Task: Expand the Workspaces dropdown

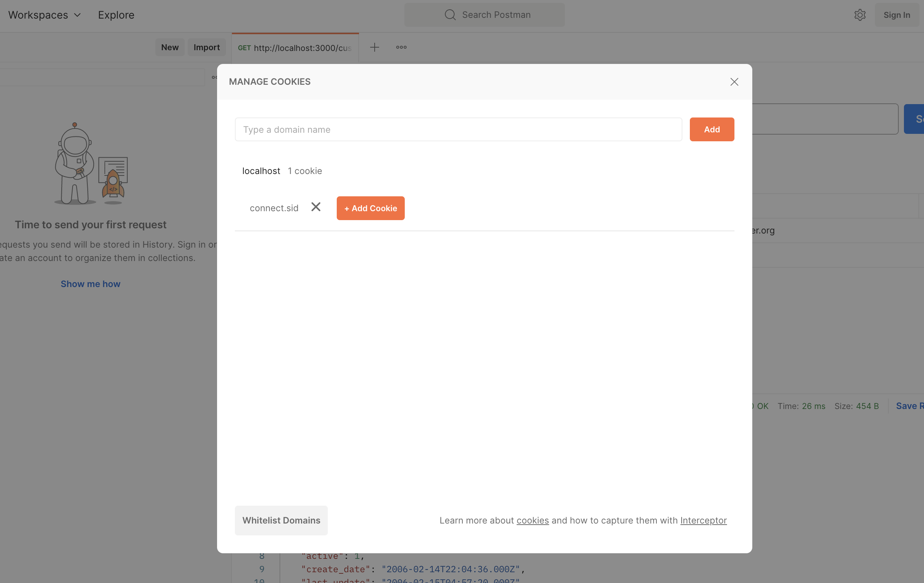Action: pos(45,15)
